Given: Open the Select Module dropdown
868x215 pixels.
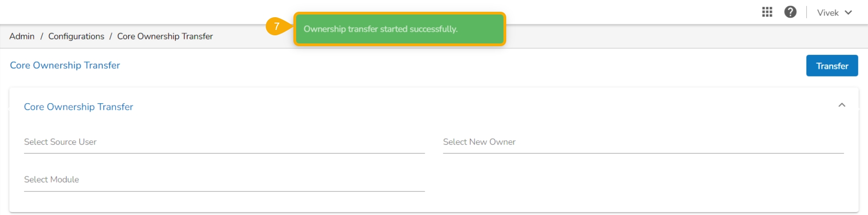Looking at the screenshot, I should pos(224,180).
